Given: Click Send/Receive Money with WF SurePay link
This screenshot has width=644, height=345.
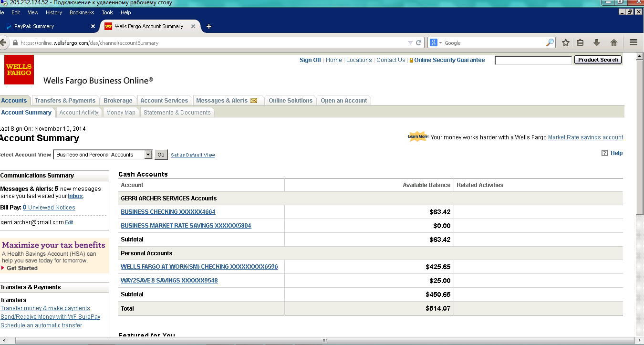Looking at the screenshot, I should point(51,317).
